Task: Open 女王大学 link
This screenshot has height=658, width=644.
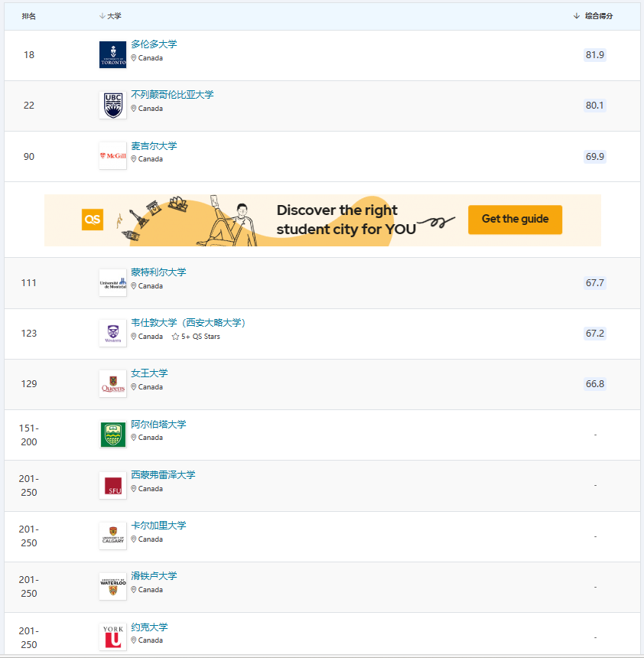Action: coord(149,373)
